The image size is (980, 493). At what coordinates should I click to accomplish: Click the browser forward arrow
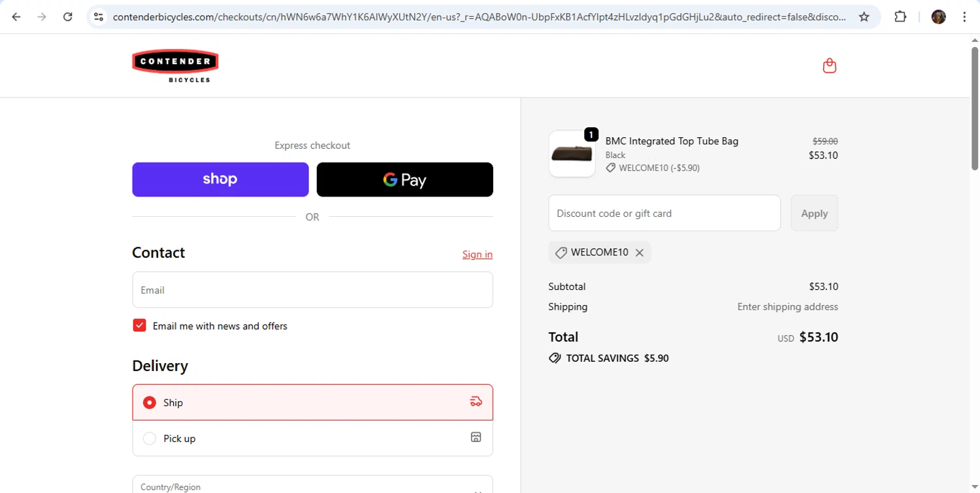tap(42, 17)
